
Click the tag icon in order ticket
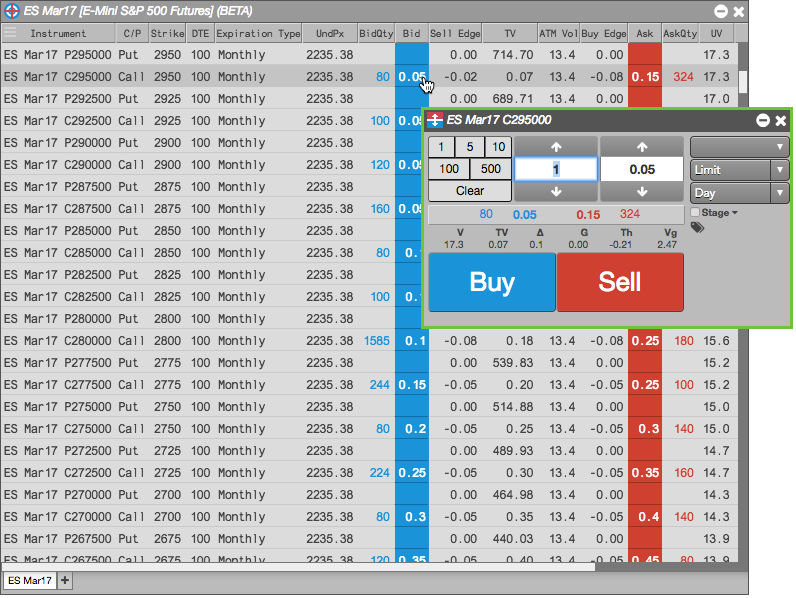tap(698, 227)
